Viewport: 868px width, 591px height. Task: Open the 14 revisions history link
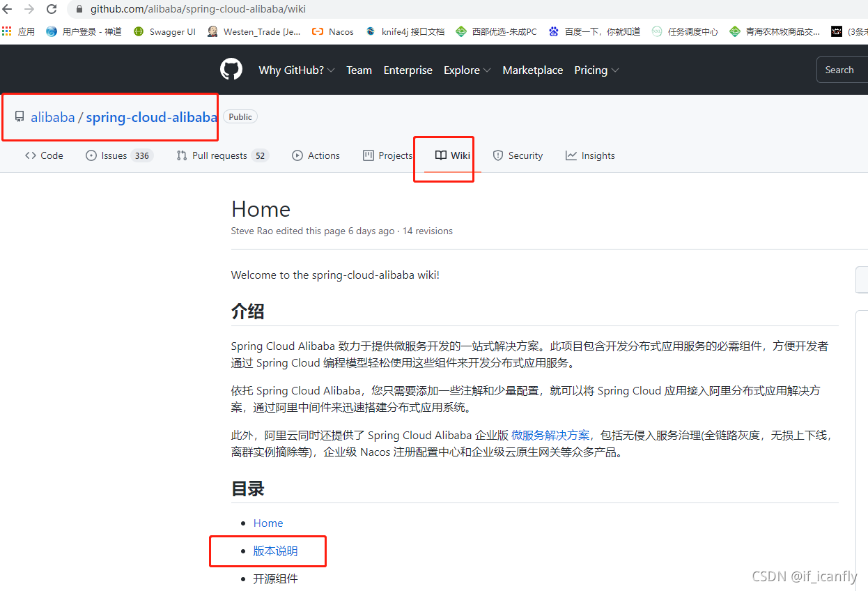428,231
